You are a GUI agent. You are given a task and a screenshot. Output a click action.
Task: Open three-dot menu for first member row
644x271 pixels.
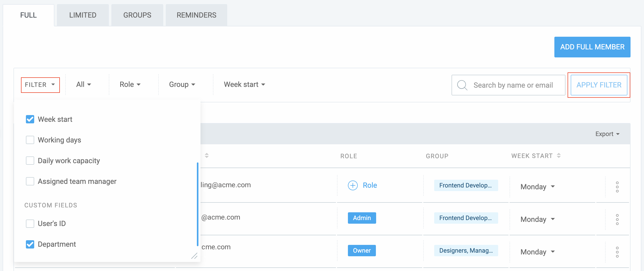coord(617,187)
